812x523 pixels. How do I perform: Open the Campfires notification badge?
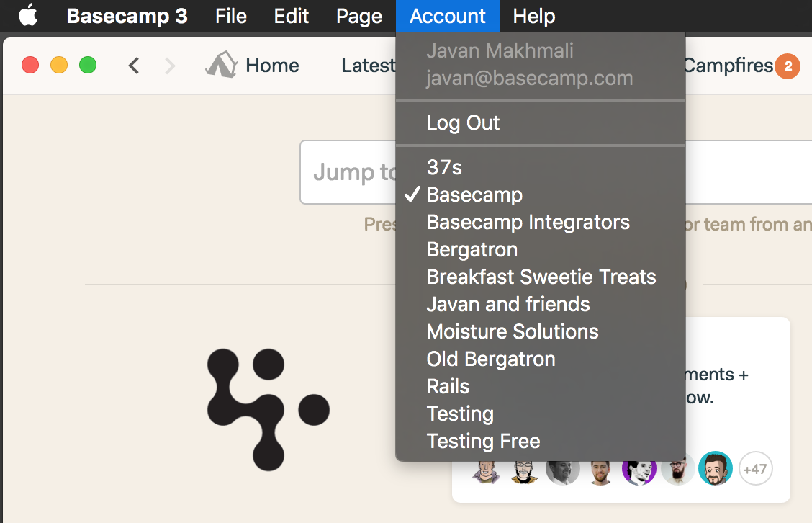click(x=788, y=66)
